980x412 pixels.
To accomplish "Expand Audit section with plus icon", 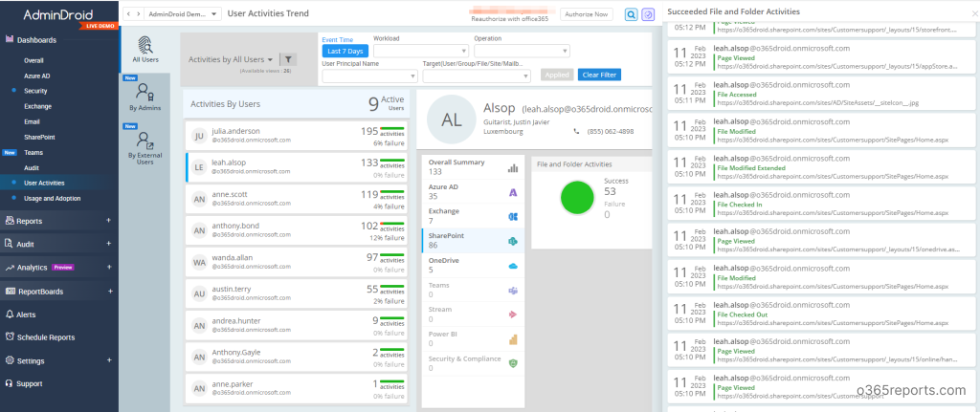I will 109,244.
